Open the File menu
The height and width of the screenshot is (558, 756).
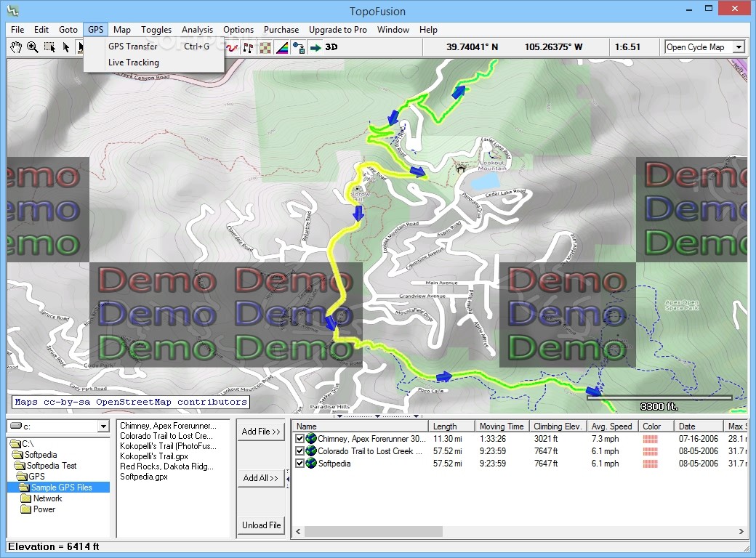click(x=17, y=29)
